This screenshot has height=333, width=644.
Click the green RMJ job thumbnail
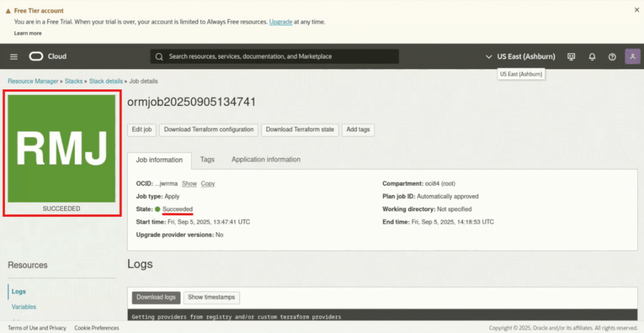(62, 149)
